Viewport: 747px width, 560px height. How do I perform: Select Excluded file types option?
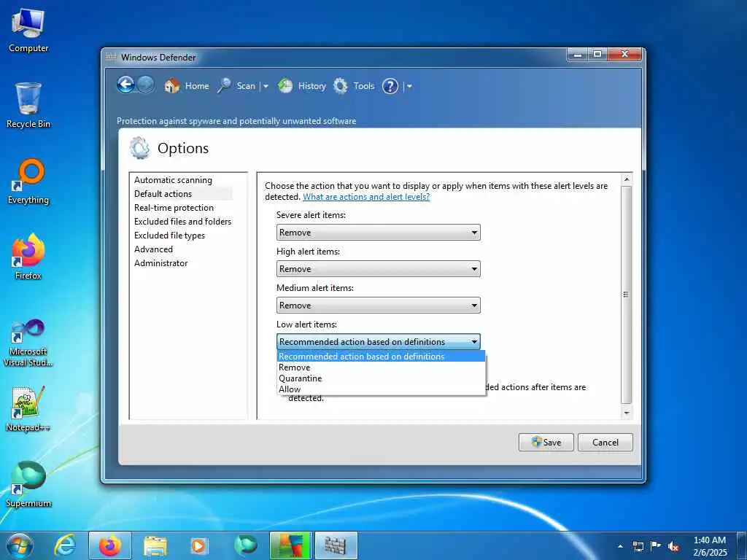169,236
